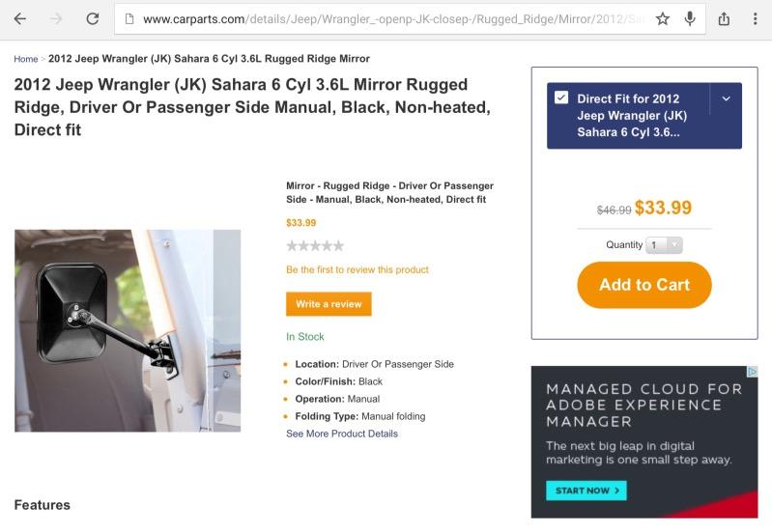
Task: Click the AdChoices icon on ad
Action: pos(752,372)
